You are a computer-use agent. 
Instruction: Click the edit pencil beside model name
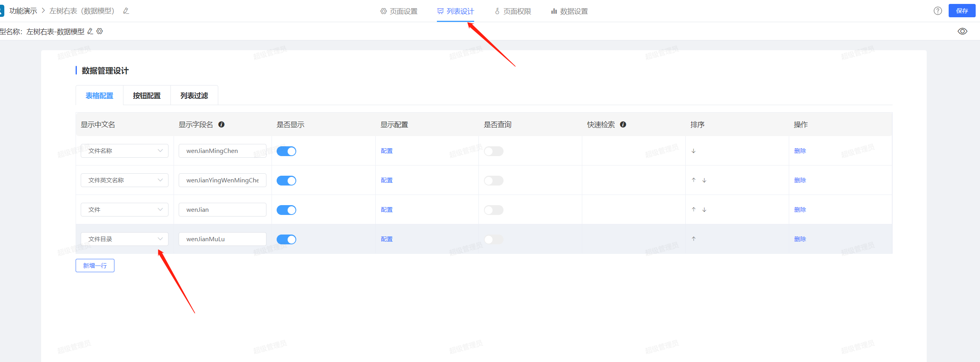click(90, 31)
